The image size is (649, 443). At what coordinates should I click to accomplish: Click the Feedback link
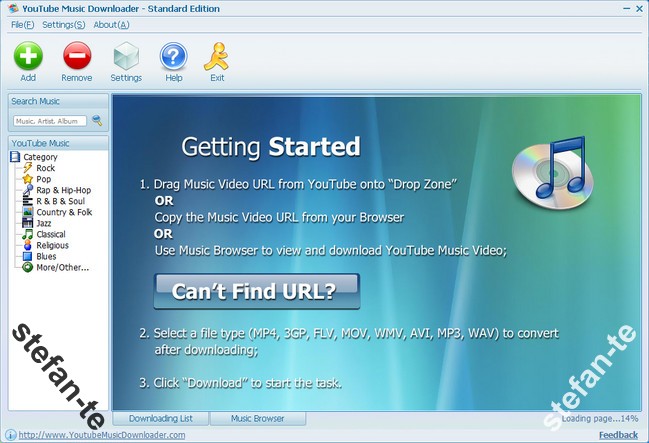point(618,435)
